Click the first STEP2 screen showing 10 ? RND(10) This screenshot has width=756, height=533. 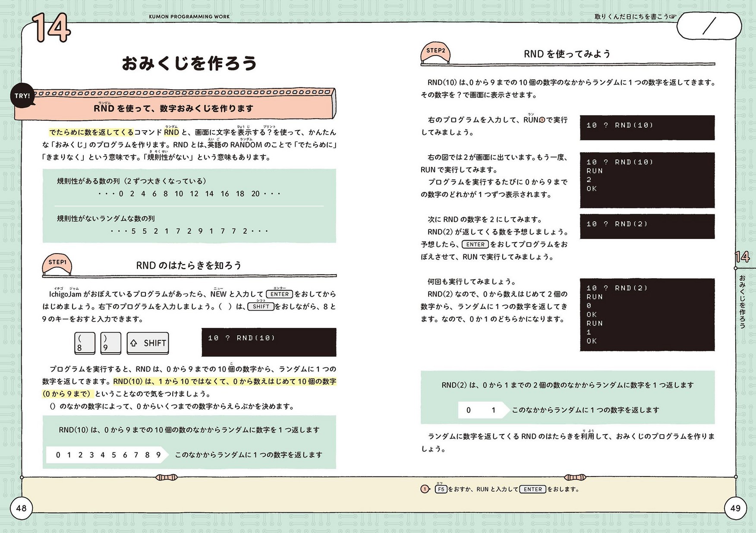tap(647, 128)
